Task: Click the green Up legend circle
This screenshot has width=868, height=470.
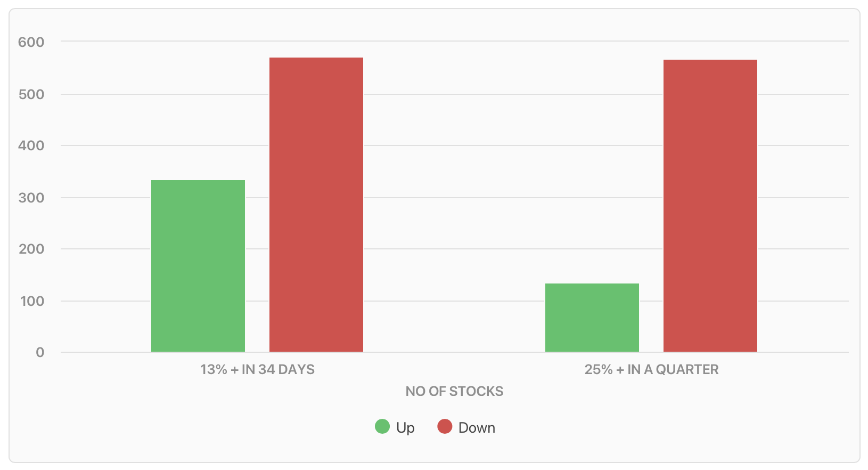Action: [x=382, y=427]
